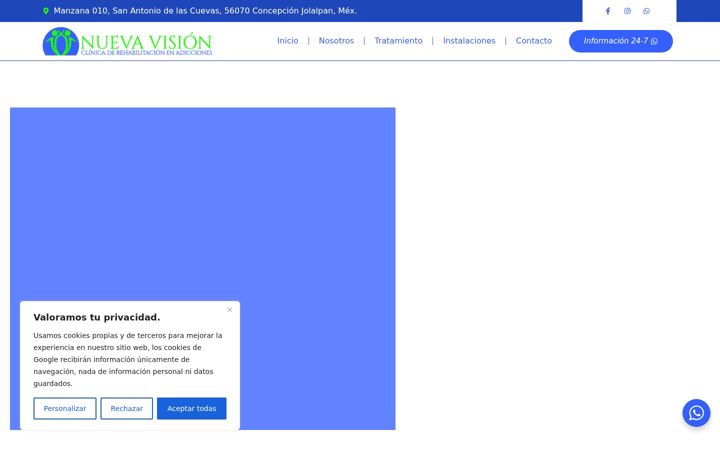The image size is (720, 450).
Task: Reject cookies with the Rechazar button
Action: tap(127, 408)
